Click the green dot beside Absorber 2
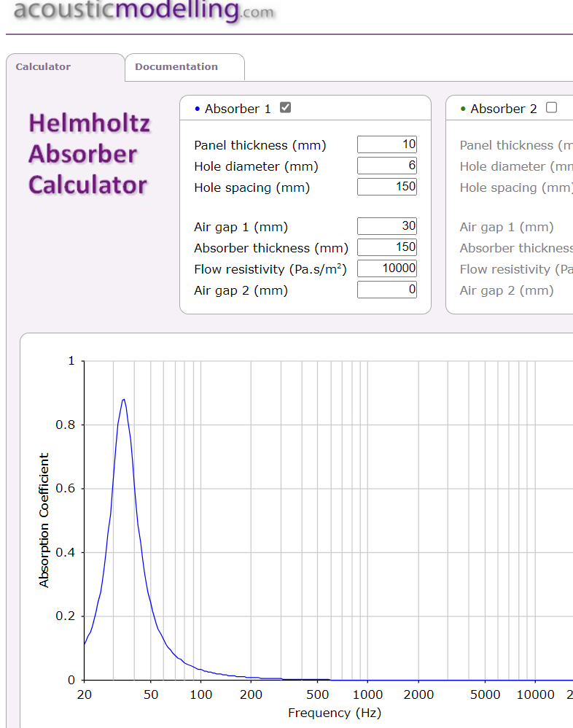Image resolution: width=573 pixels, height=728 pixels. point(463,109)
